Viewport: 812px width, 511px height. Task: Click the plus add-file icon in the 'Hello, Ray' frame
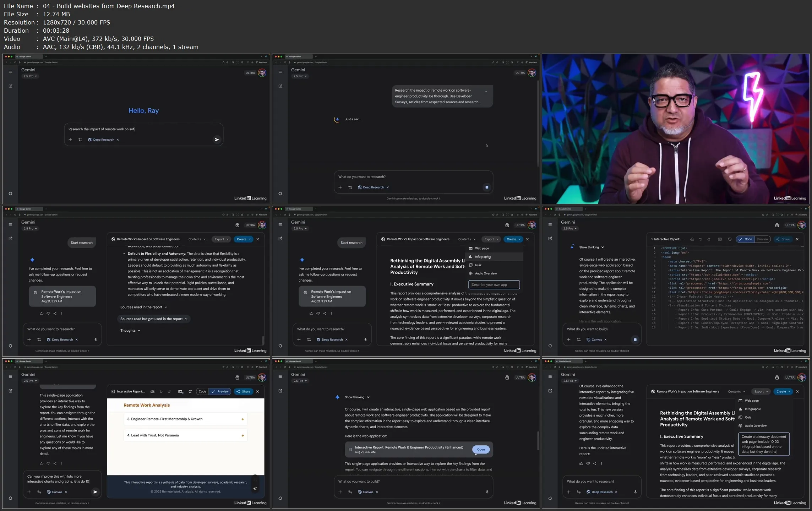(x=70, y=140)
